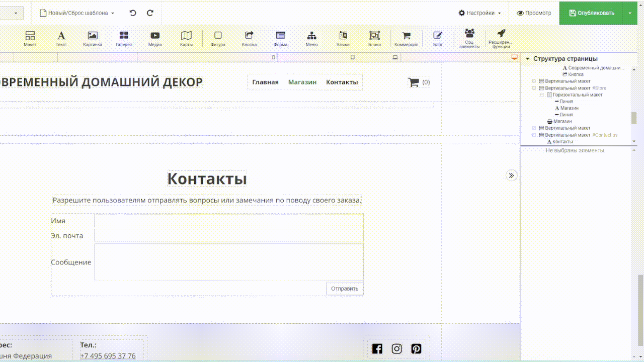Switch to phone breakpoint marker on ruler
Image resolution: width=644 pixels, height=362 pixels.
click(x=274, y=57)
